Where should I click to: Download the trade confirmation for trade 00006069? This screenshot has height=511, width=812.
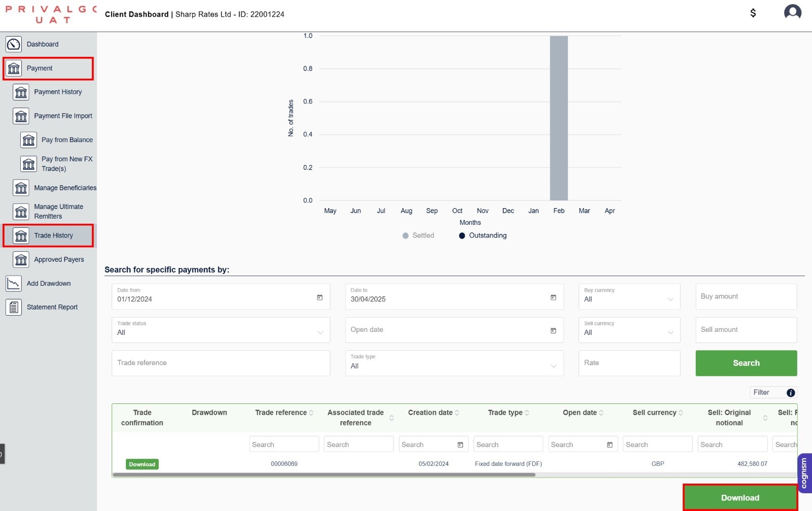click(142, 464)
